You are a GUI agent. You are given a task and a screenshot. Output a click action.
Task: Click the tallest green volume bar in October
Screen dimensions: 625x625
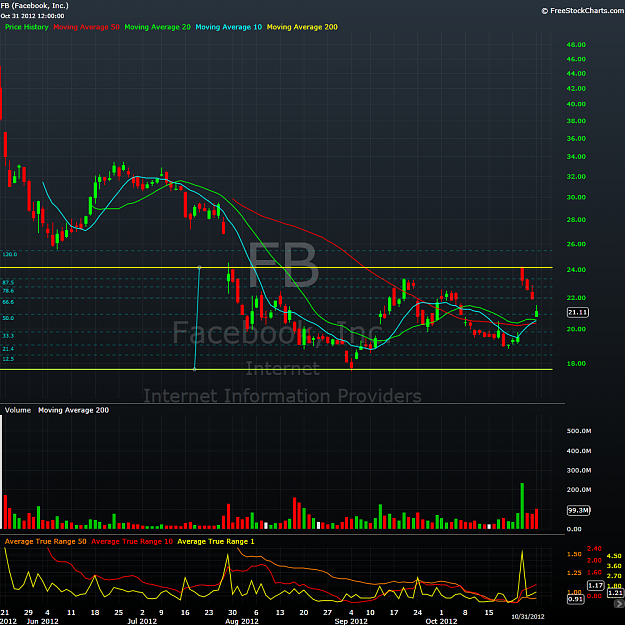[522, 506]
